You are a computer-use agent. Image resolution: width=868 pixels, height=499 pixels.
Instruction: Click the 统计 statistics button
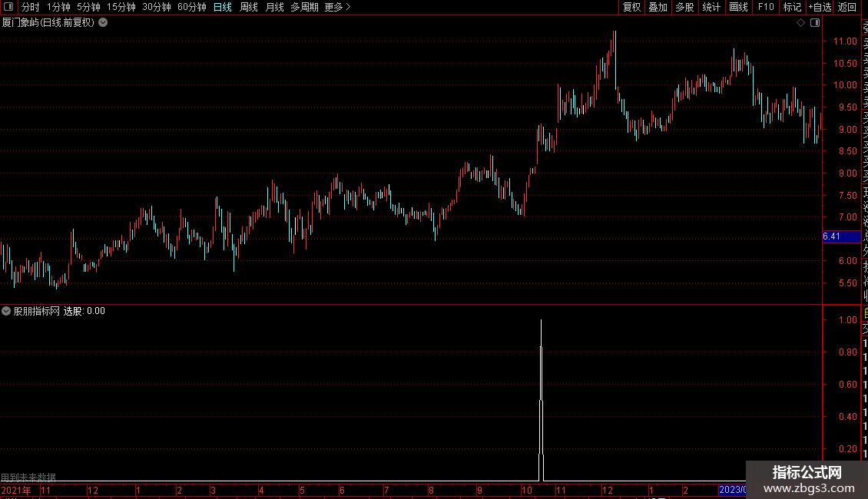pos(711,7)
